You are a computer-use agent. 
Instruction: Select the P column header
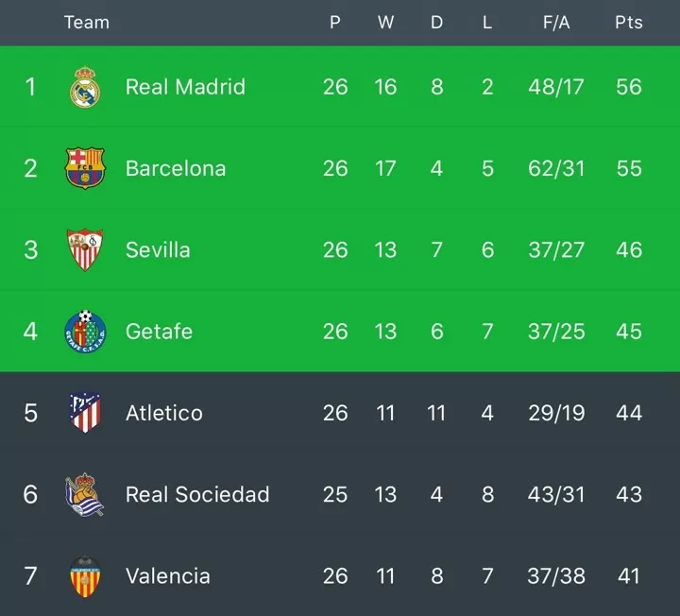tap(334, 22)
